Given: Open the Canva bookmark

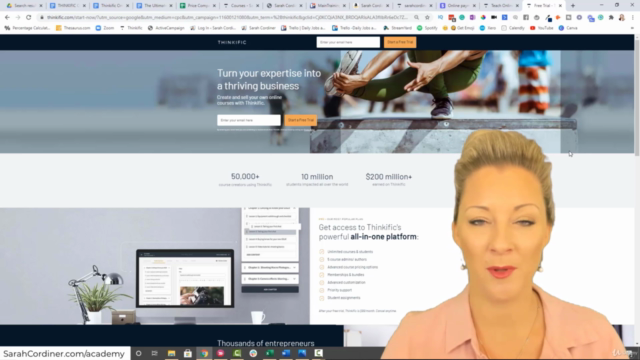Looking at the screenshot, I should click(568, 28).
